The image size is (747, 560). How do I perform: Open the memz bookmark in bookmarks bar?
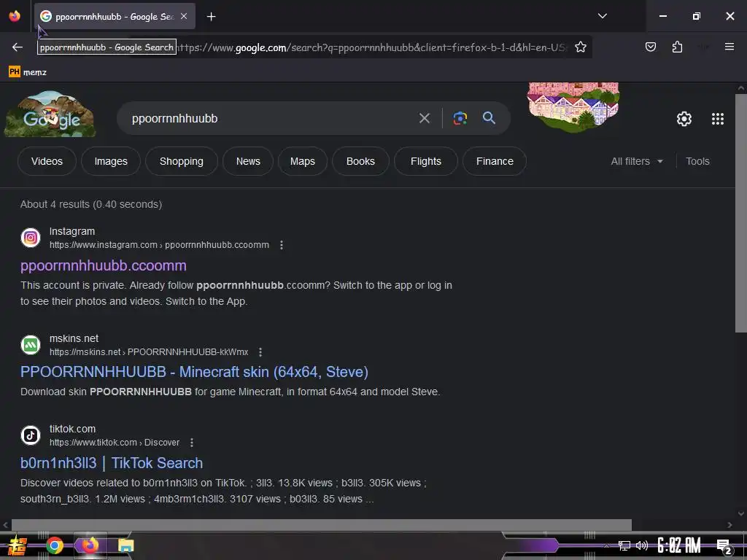pyautogui.click(x=28, y=72)
